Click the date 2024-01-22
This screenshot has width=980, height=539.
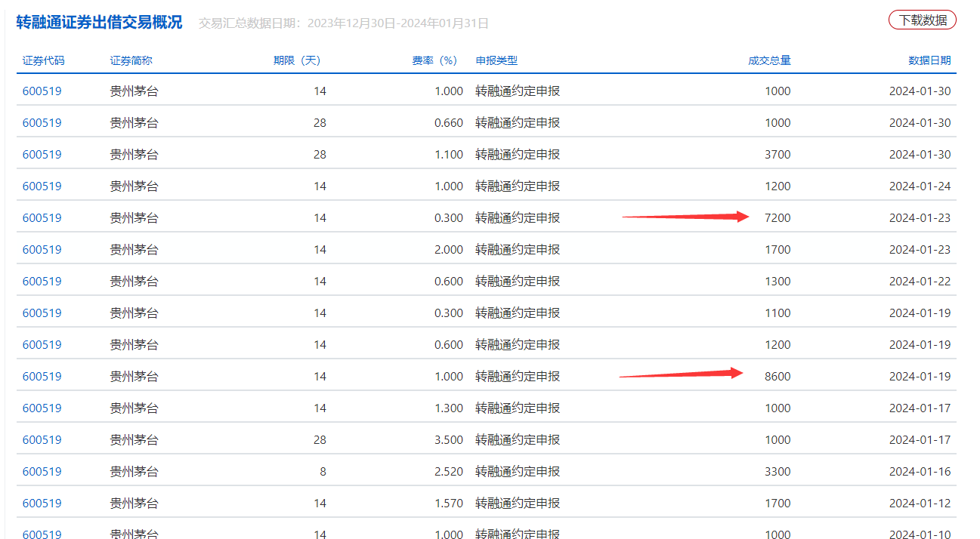920,282
